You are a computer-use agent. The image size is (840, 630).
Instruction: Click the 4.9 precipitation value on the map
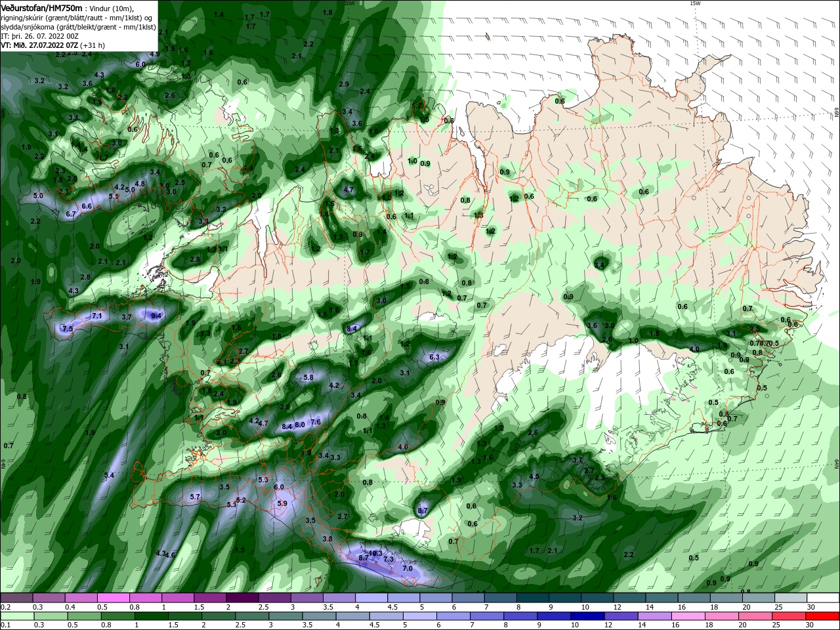155,54
